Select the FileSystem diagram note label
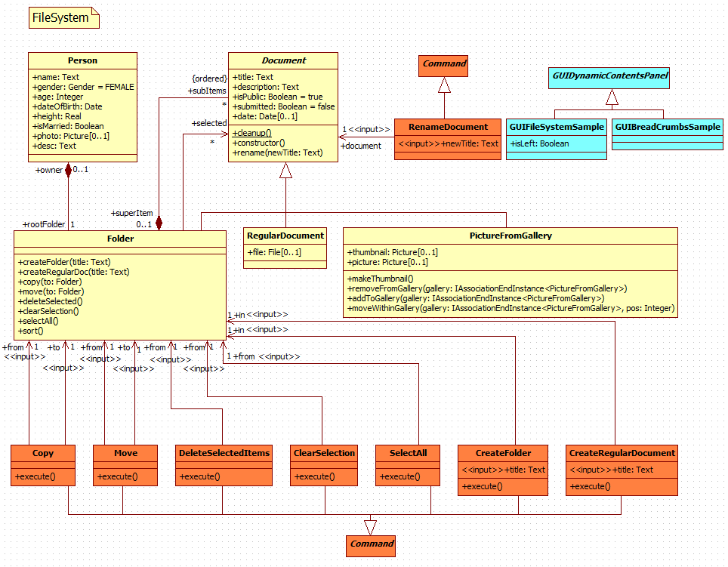Viewport: 728px width, 567px height. [x=61, y=17]
